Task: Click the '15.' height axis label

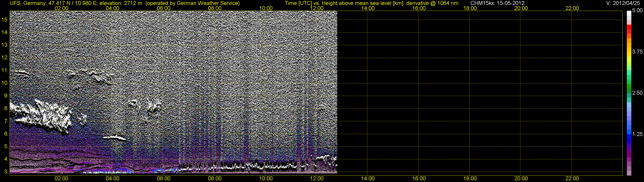Action: point(5,19)
